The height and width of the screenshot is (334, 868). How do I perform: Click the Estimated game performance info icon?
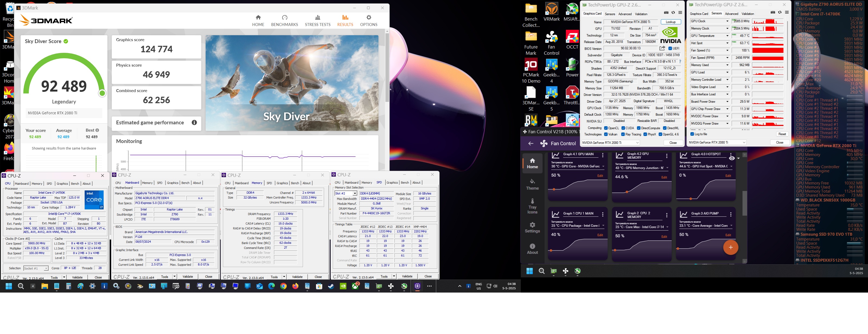tap(194, 123)
